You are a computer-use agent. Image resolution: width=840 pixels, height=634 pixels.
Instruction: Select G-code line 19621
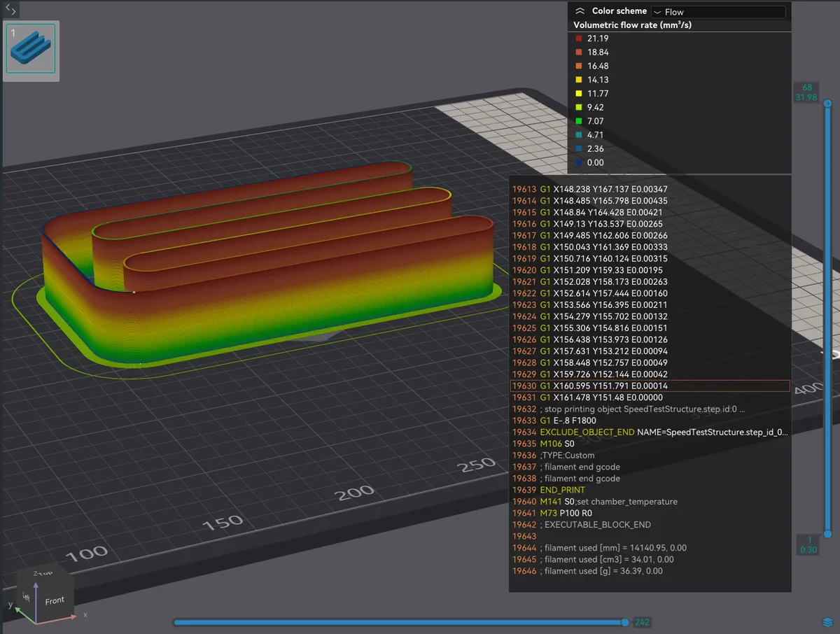point(650,281)
